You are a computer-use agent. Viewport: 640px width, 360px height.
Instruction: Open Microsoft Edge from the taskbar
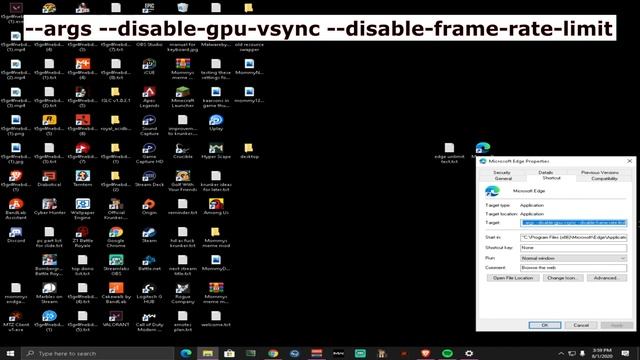pos(186,353)
